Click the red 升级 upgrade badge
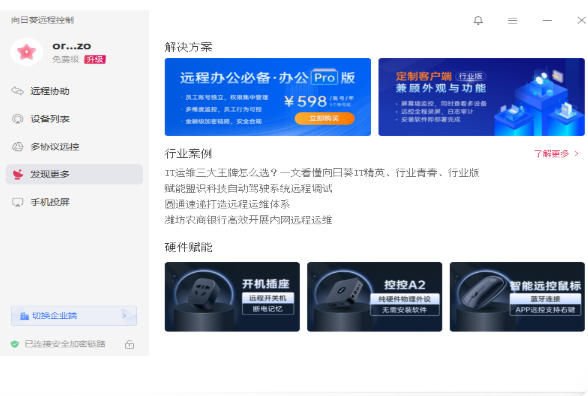588x396 pixels. [95, 59]
